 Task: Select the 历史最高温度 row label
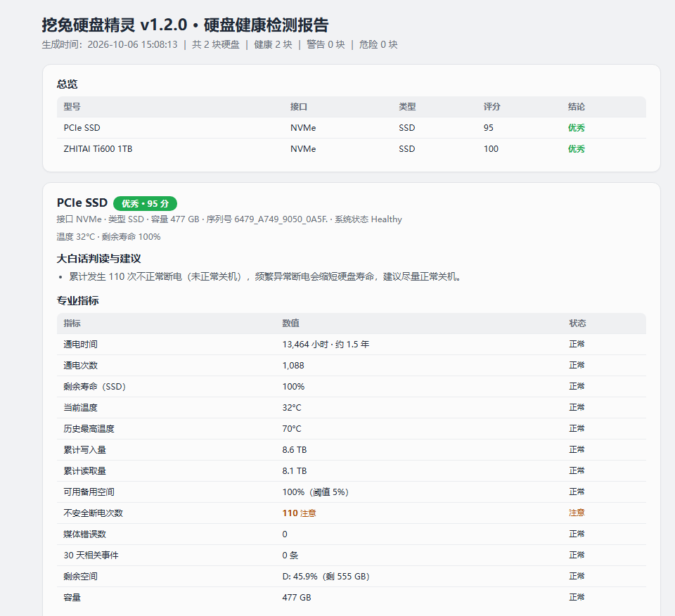pyautogui.click(x=89, y=429)
